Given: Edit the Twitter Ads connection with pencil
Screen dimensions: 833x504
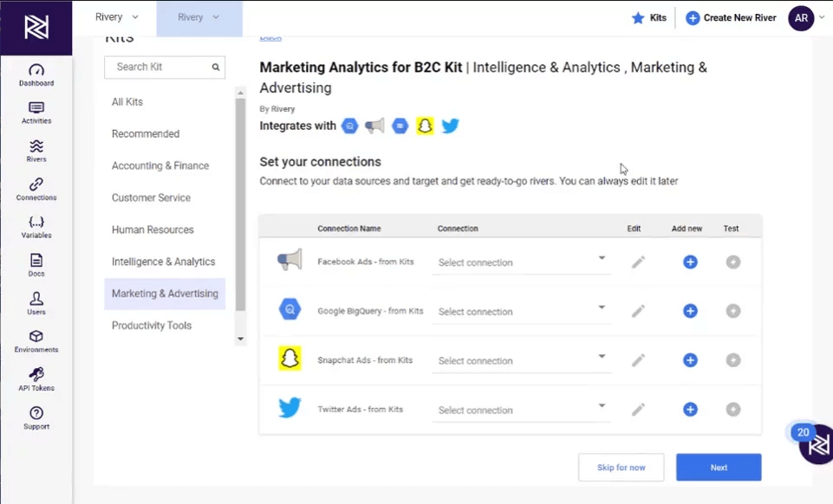Looking at the screenshot, I should 638,410.
